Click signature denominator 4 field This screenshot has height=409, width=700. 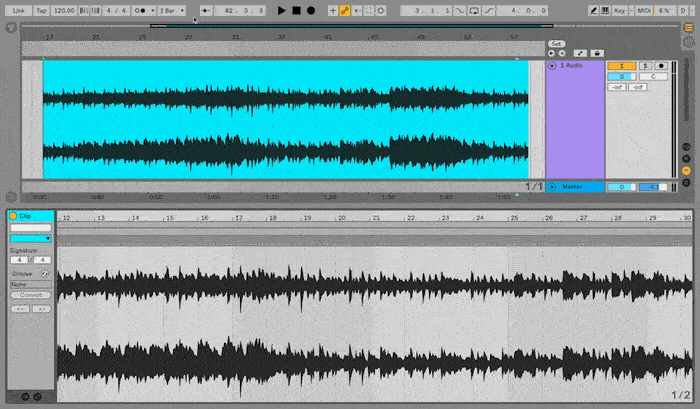pyautogui.click(x=42, y=260)
